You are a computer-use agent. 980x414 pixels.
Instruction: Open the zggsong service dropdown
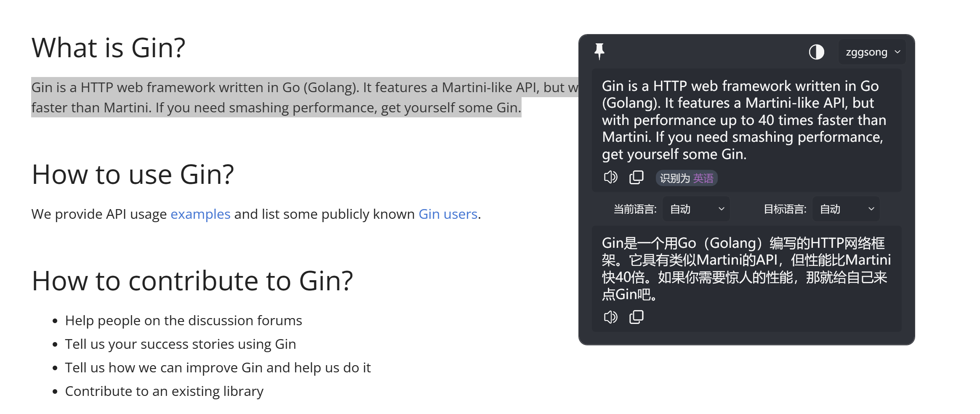click(872, 52)
